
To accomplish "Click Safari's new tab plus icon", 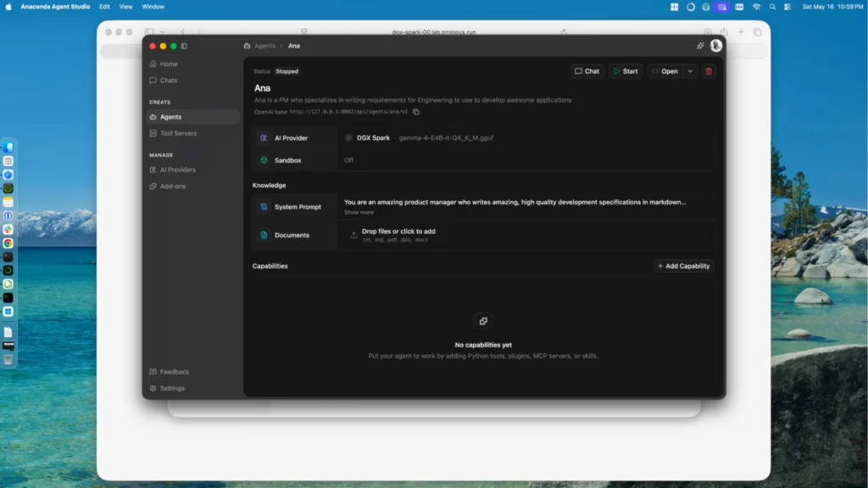I will (741, 32).
